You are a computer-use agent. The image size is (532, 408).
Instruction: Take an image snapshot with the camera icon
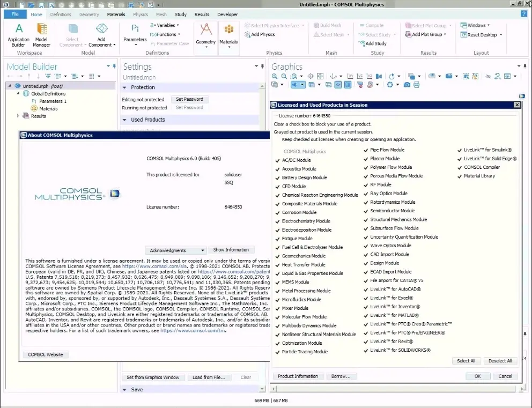click(407, 85)
